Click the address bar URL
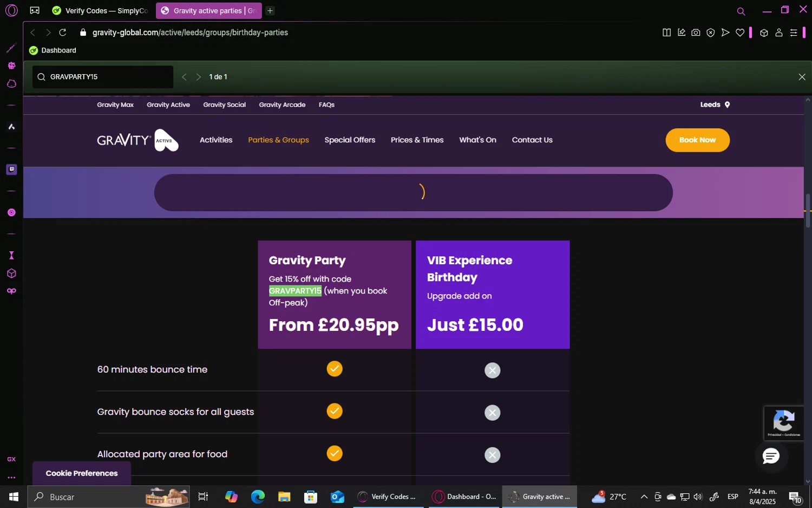This screenshot has width=812, height=508. [x=190, y=32]
